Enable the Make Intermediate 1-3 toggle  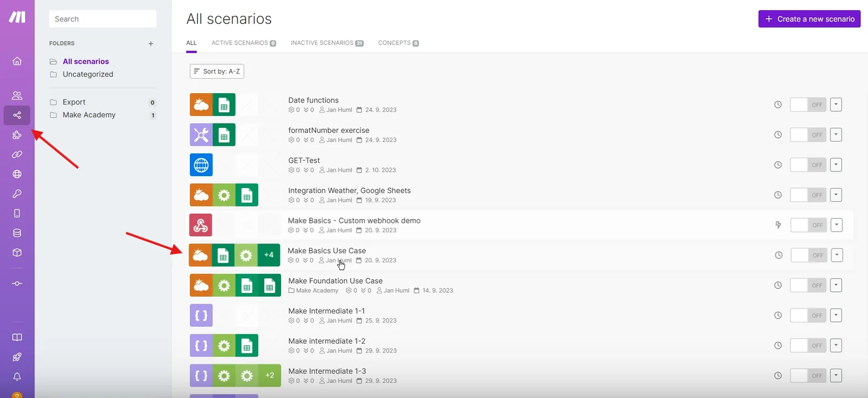(x=808, y=375)
